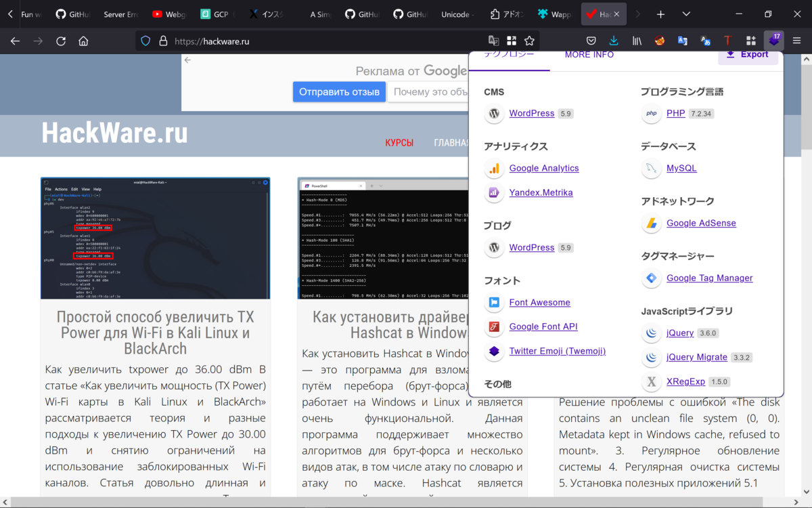Switch to the YouTube Webgl browser tab
The image size is (812, 508).
[x=169, y=14]
